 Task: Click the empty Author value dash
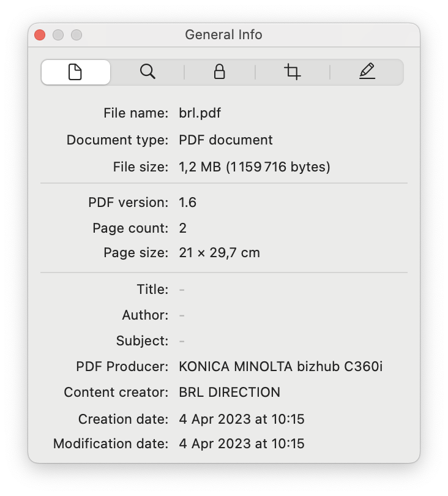point(182,315)
